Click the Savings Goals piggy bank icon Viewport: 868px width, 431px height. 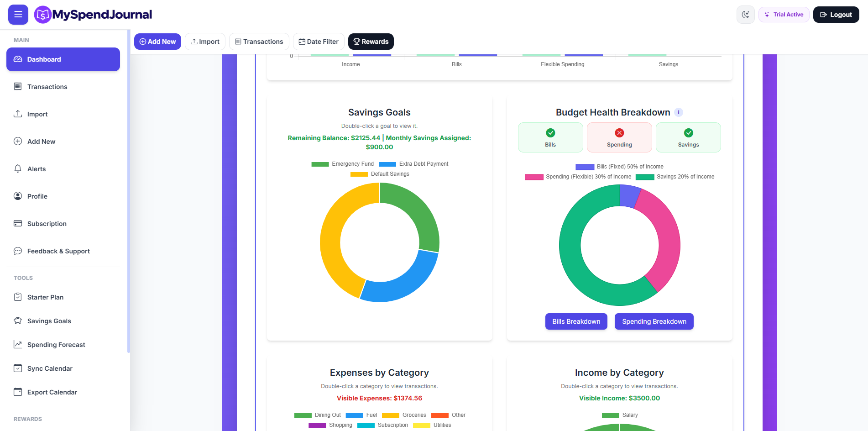pyautogui.click(x=18, y=321)
